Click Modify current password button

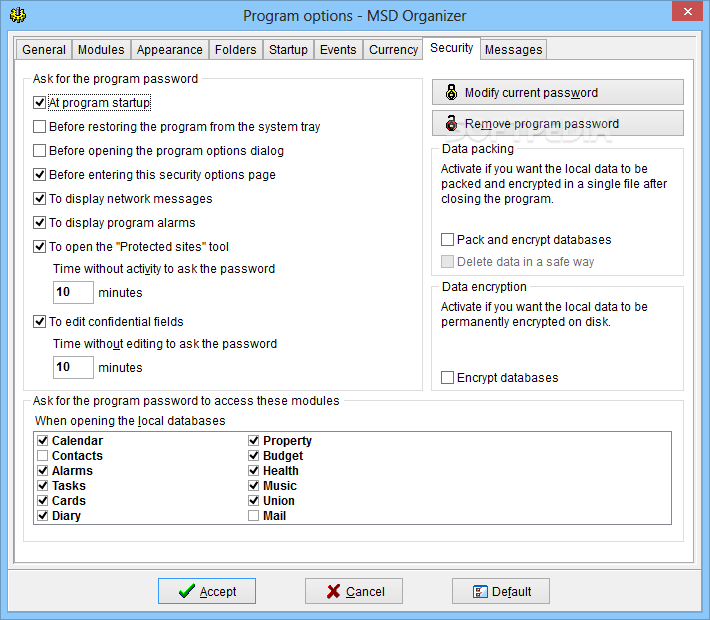(x=558, y=92)
